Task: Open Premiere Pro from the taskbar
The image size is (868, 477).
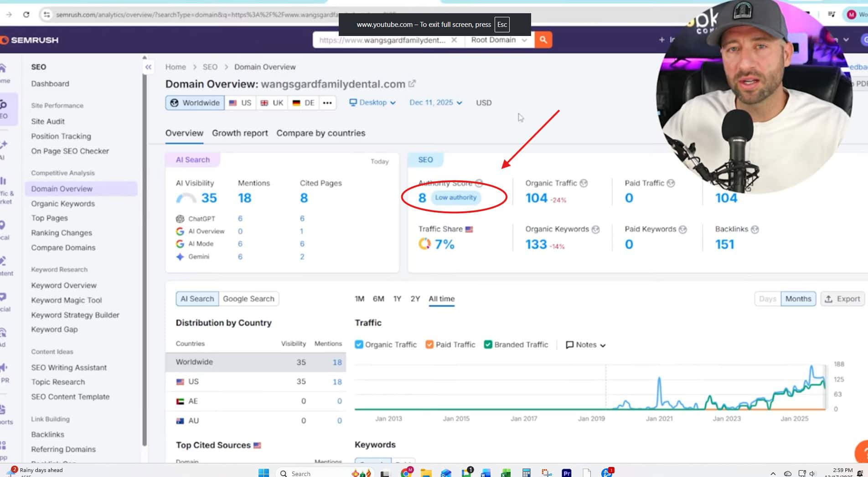Action: click(566, 473)
